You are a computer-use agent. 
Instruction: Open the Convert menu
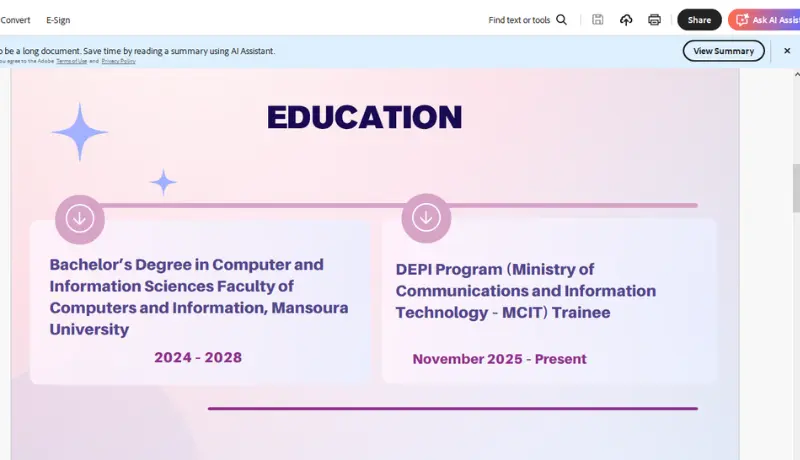(x=15, y=20)
